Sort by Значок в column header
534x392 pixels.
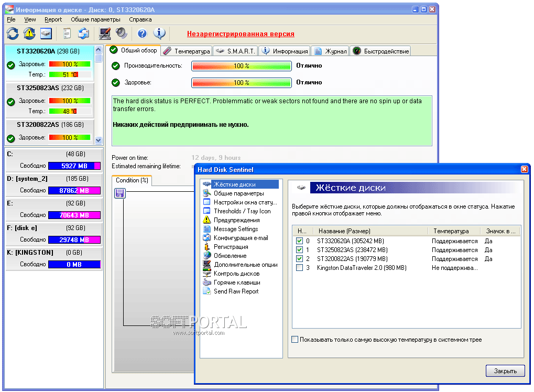tap(500, 231)
